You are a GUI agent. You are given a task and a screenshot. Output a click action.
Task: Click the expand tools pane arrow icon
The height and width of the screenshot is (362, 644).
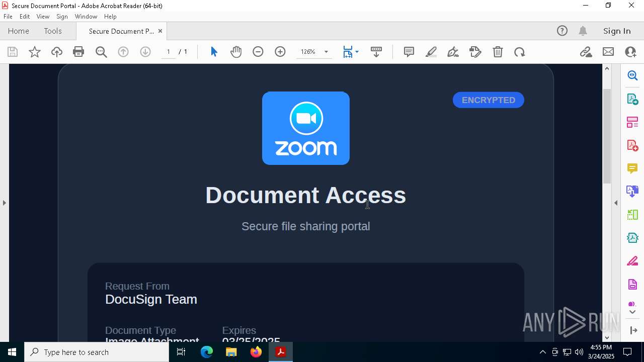(632, 330)
